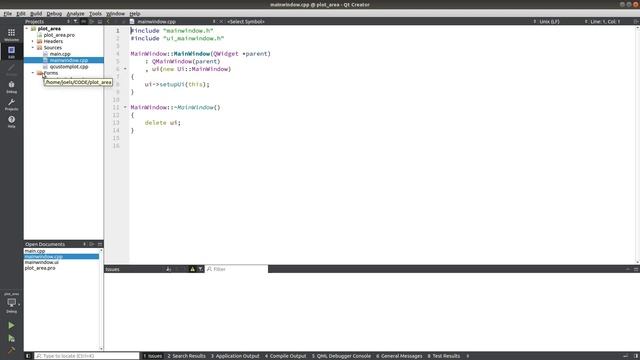Open the Tools menu
Viewport: 640px width, 360px height.
[x=95, y=13]
